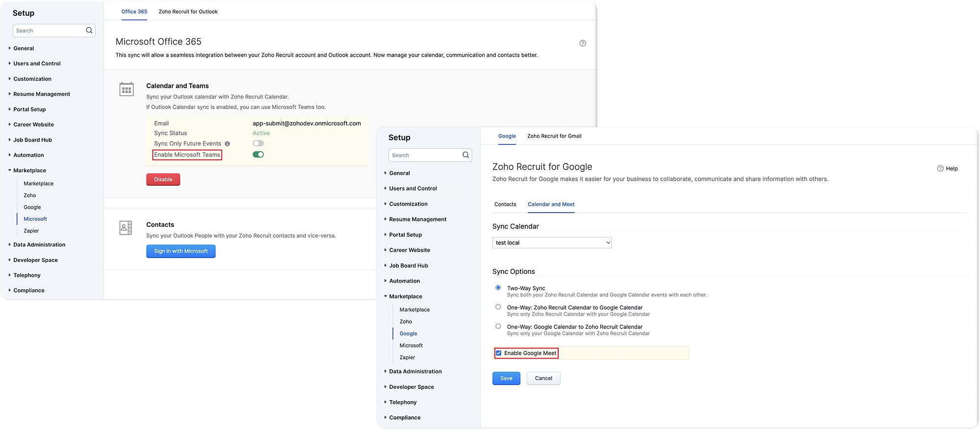980x430 pixels.
Task: Open Zoho under Marketplace in Google window sidebar
Action: coord(406,322)
